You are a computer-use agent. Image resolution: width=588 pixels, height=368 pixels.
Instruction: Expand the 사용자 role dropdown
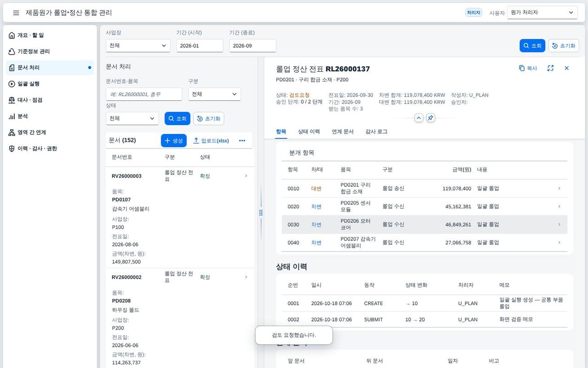pyautogui.click(x=542, y=13)
